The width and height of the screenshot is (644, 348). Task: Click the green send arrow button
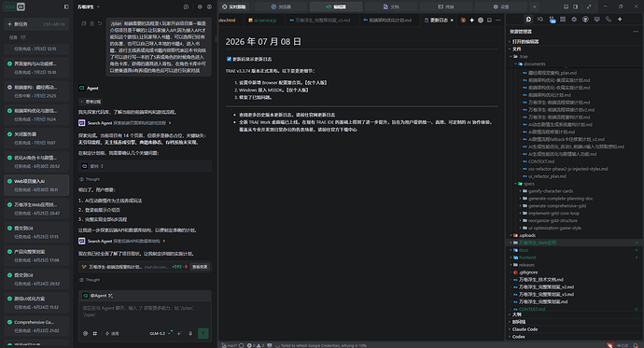pos(203,333)
